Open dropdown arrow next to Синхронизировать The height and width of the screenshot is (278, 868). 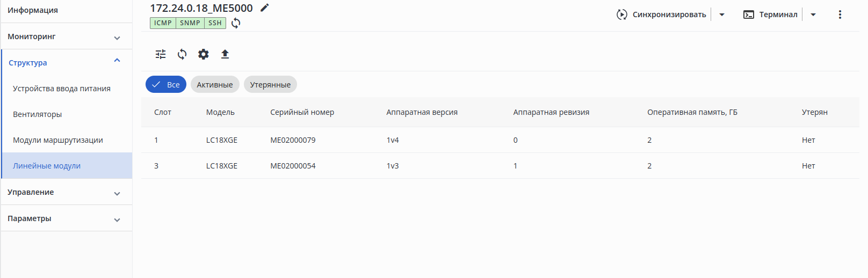[722, 14]
